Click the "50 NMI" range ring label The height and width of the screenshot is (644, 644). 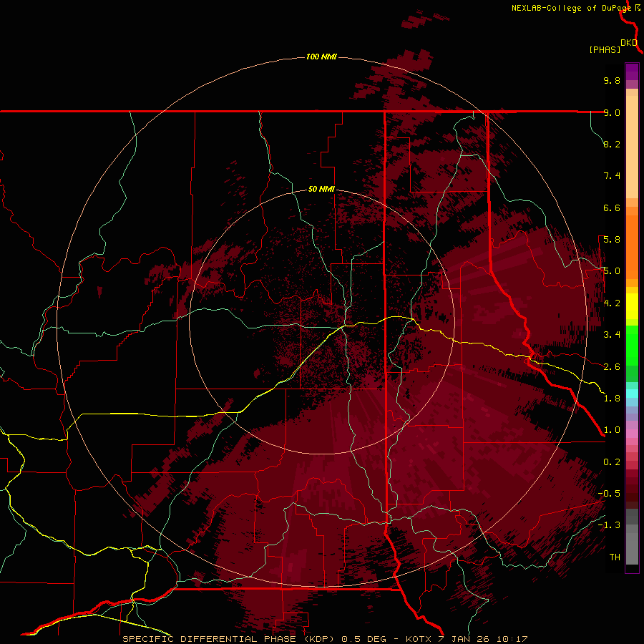(321, 189)
